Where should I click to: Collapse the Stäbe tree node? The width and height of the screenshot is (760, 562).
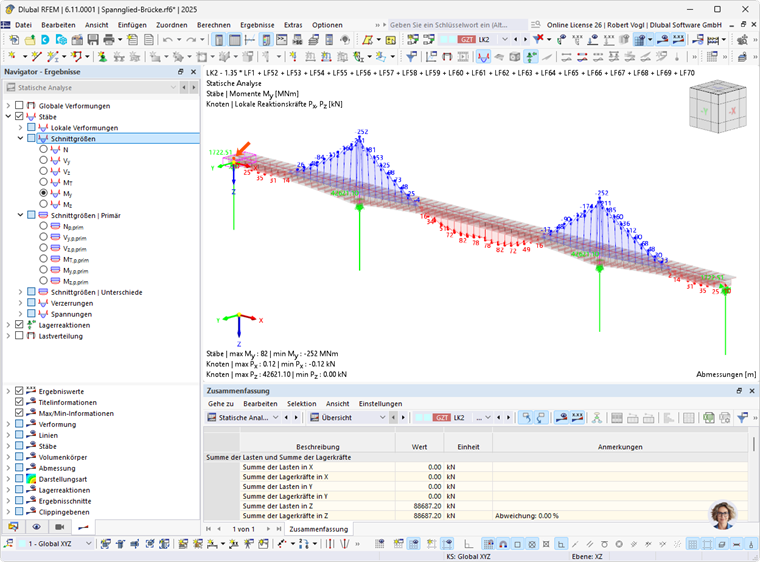click(8, 116)
